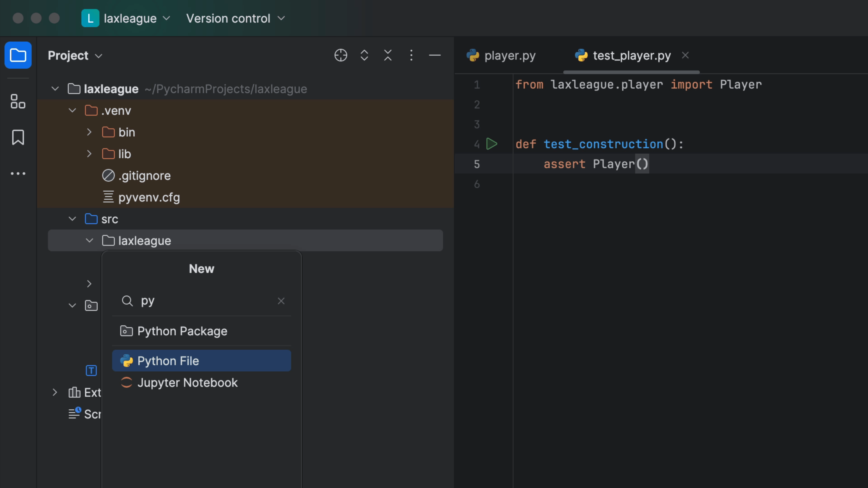Screen dimensions: 868x488
Task: Choose Jupyter Notebook in New popup
Action: click(187, 382)
